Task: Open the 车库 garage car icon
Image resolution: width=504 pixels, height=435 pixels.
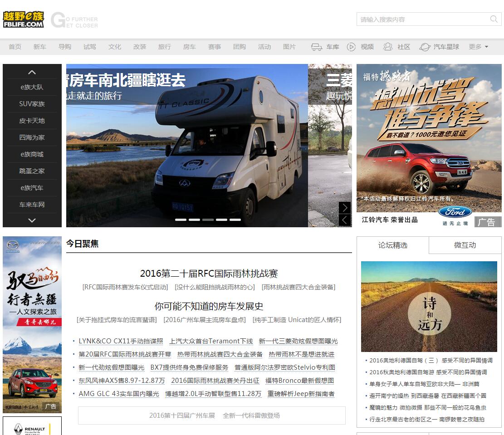Action: tap(316, 47)
